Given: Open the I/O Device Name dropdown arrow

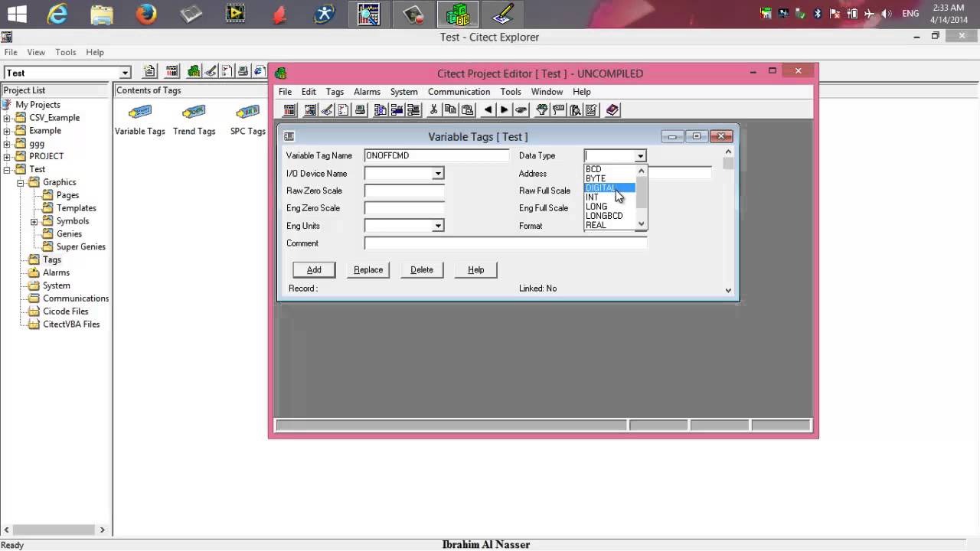Looking at the screenshot, I should coord(438,174).
